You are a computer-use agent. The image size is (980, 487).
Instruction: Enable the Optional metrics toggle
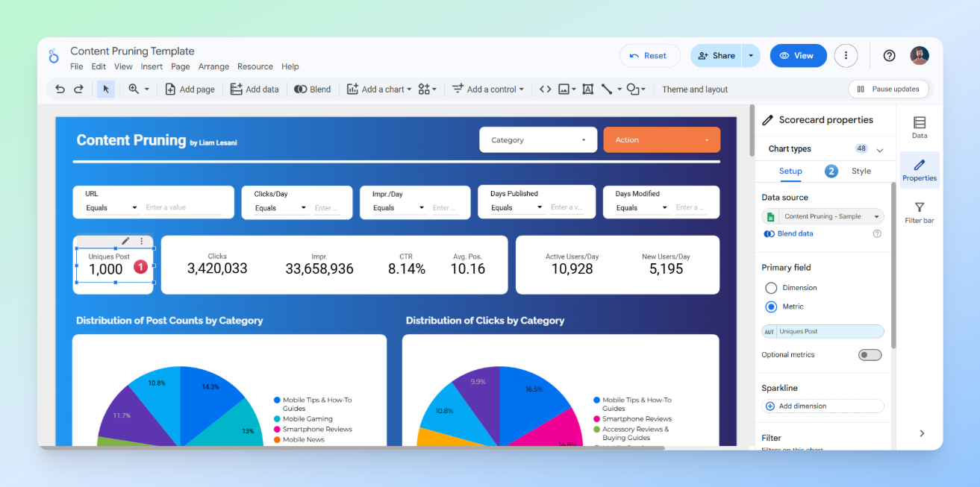pyautogui.click(x=870, y=354)
